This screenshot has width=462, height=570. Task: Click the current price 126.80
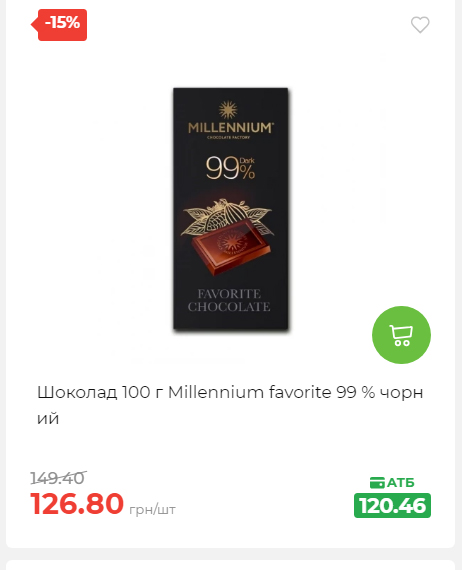(x=77, y=504)
